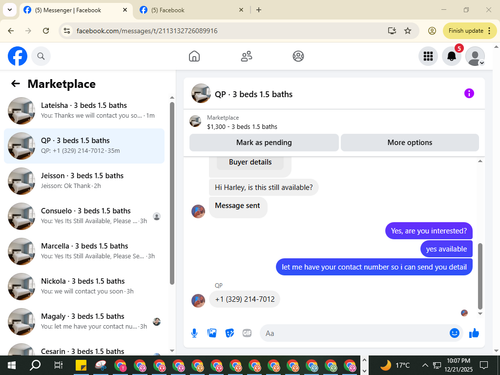Go to the Home feed icon
Viewport: 500px width, 375px height.
tap(194, 56)
